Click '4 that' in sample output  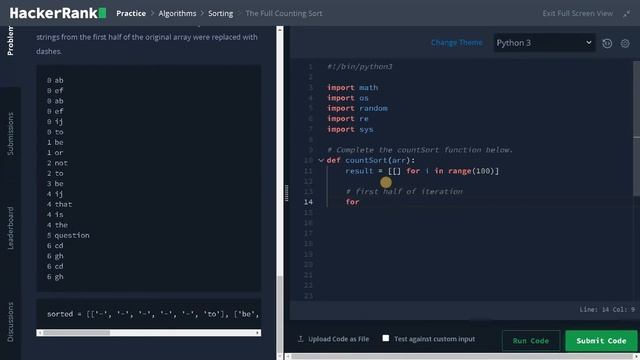click(59, 204)
